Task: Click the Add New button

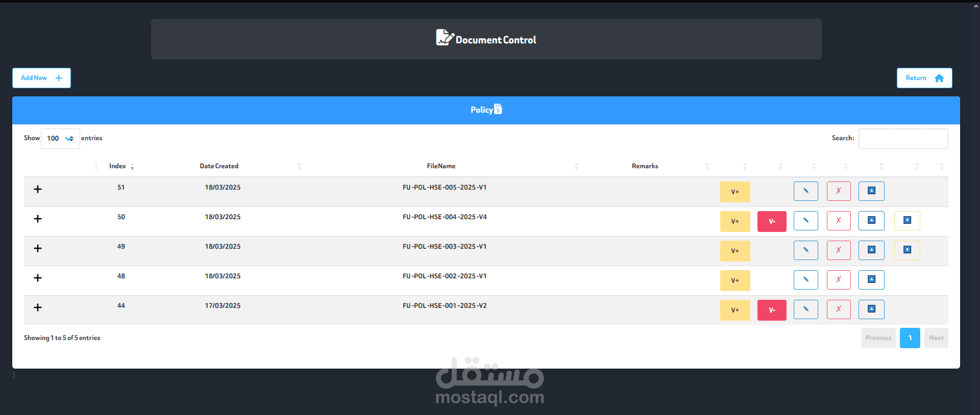Action: coord(41,78)
